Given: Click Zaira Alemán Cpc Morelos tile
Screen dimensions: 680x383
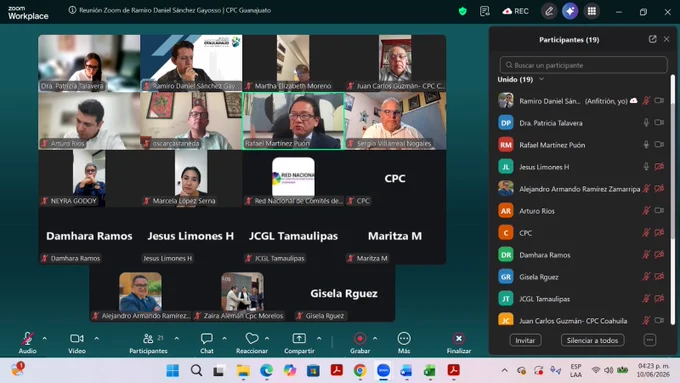Looking at the screenshot, I should [242, 293].
